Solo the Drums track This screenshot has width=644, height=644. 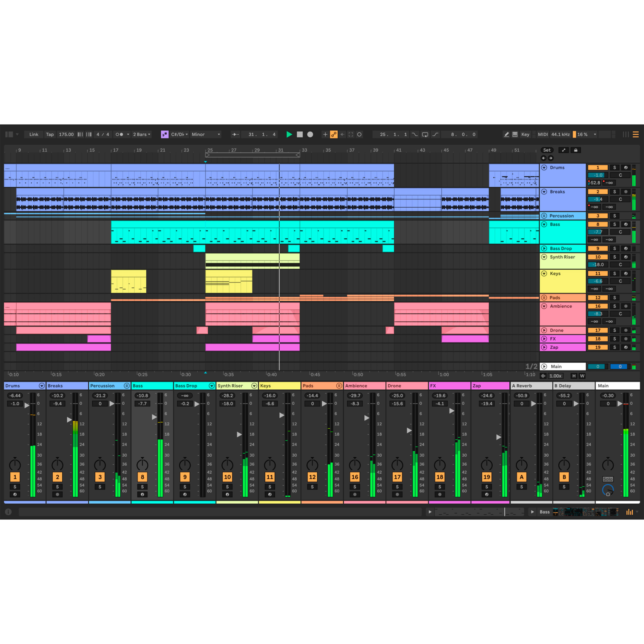pos(615,167)
